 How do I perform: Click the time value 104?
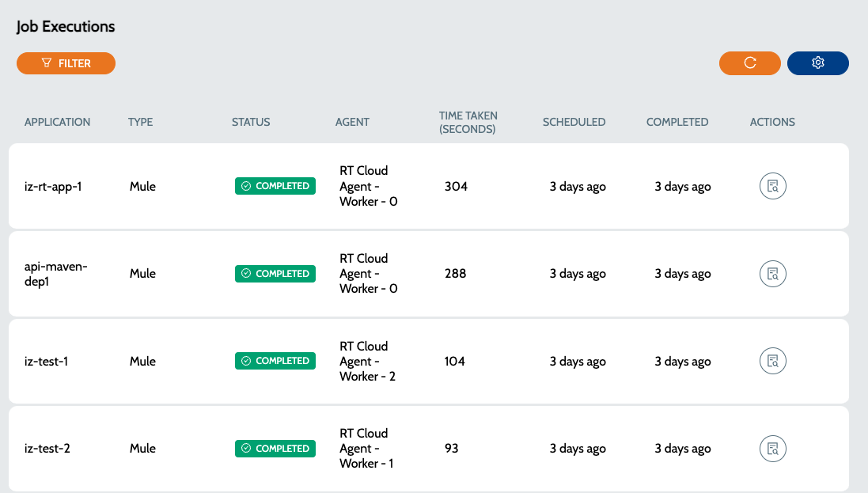pyautogui.click(x=454, y=361)
